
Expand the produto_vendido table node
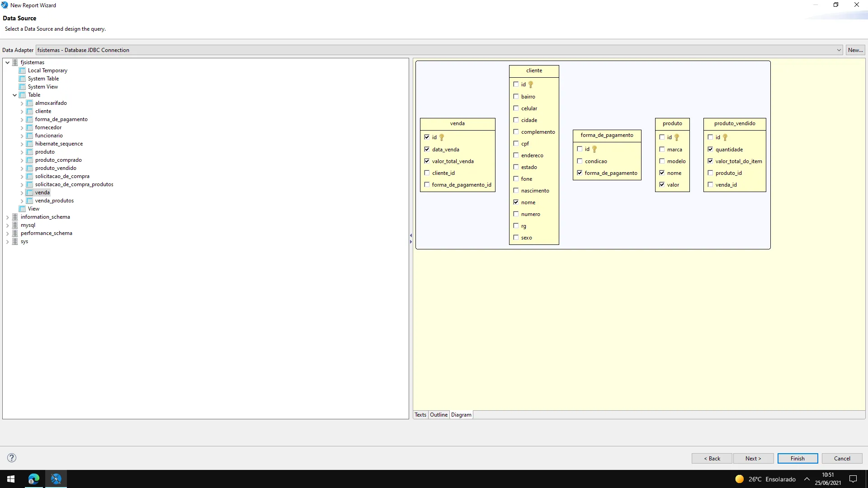[x=22, y=168]
